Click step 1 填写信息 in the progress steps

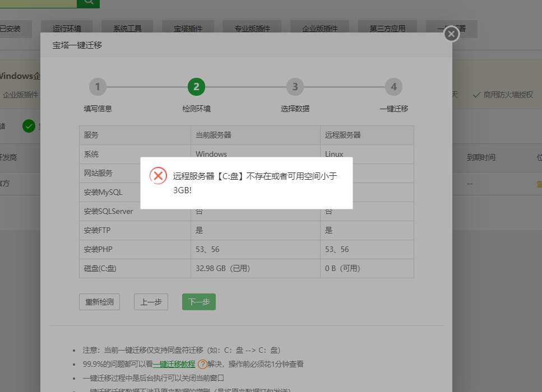(x=98, y=87)
